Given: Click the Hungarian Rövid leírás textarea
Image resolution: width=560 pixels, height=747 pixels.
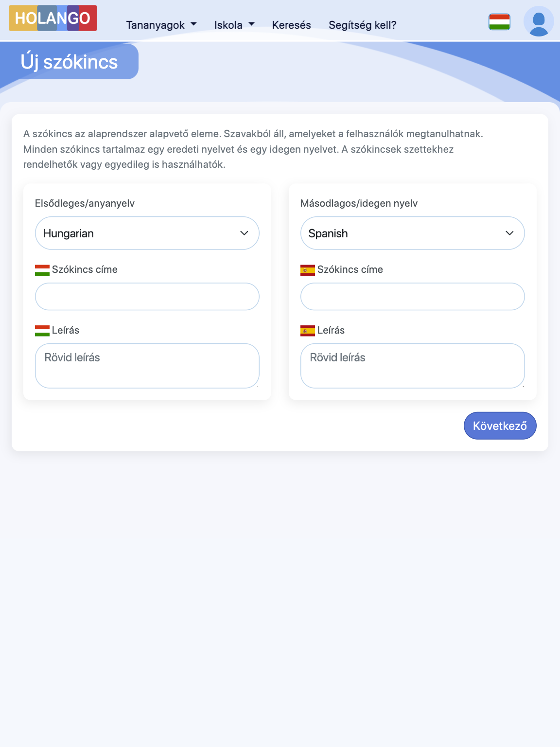Looking at the screenshot, I should (x=147, y=366).
